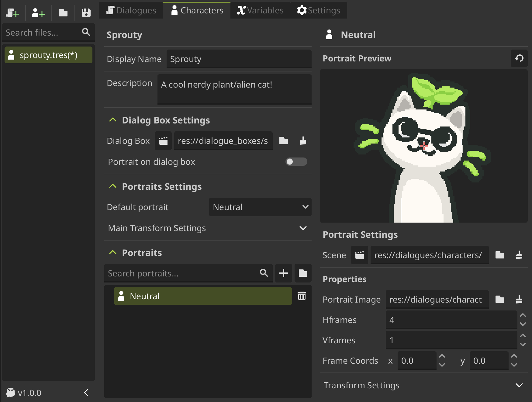
Task: Increase the Hframes value
Action: point(523,315)
